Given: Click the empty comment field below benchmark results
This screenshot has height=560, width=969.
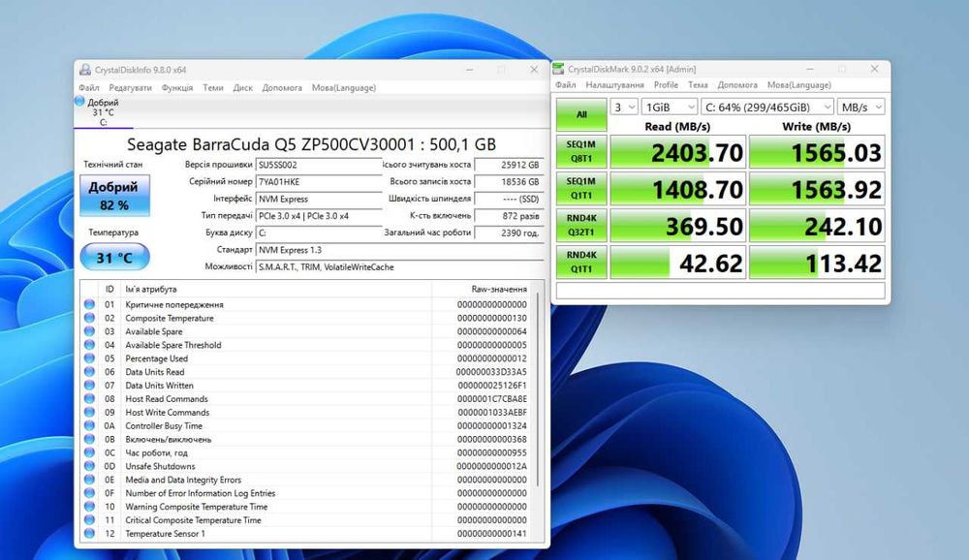Looking at the screenshot, I should pos(721,291).
